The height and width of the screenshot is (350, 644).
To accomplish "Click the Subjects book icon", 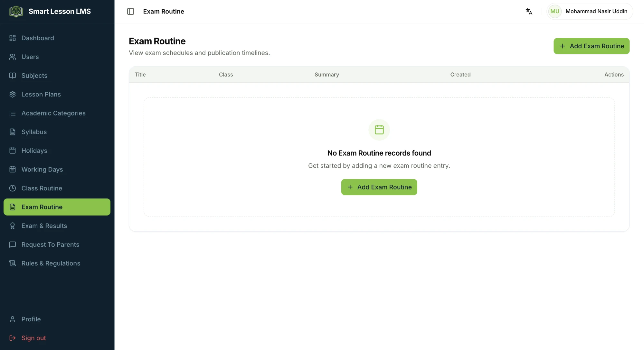I will coord(13,76).
